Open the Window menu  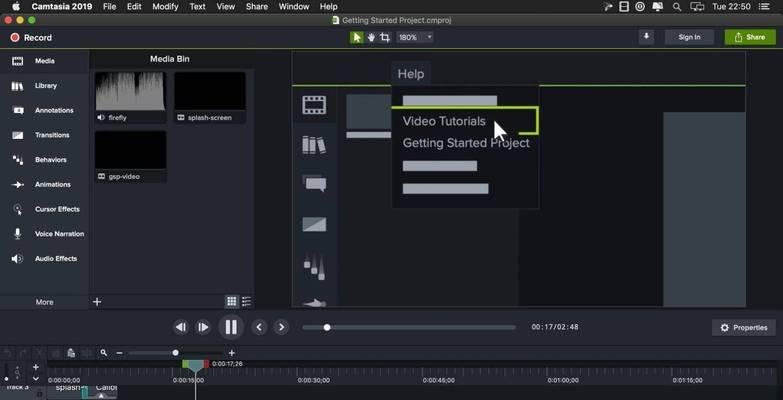pos(294,6)
